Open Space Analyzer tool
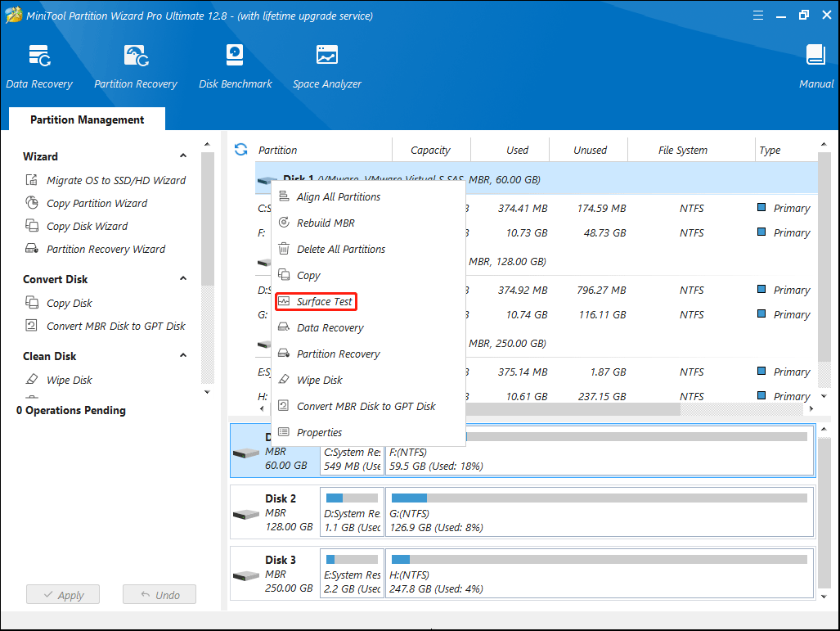This screenshot has width=840, height=631. (x=327, y=66)
